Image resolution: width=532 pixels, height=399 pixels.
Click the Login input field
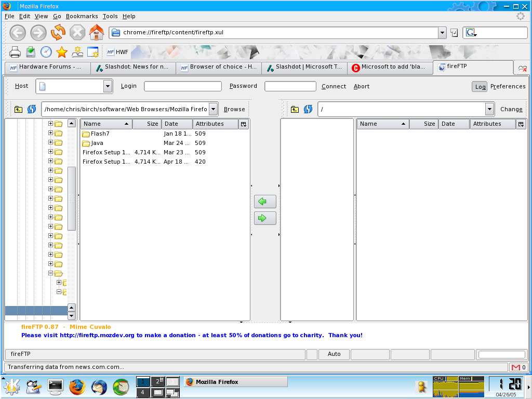tap(183, 86)
